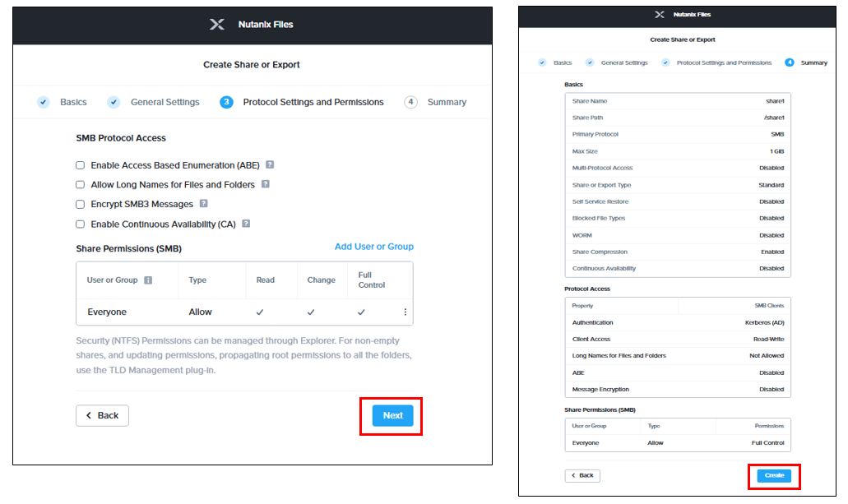The width and height of the screenshot is (848, 504).
Task: Go to Basics step in left window
Action: click(x=73, y=102)
